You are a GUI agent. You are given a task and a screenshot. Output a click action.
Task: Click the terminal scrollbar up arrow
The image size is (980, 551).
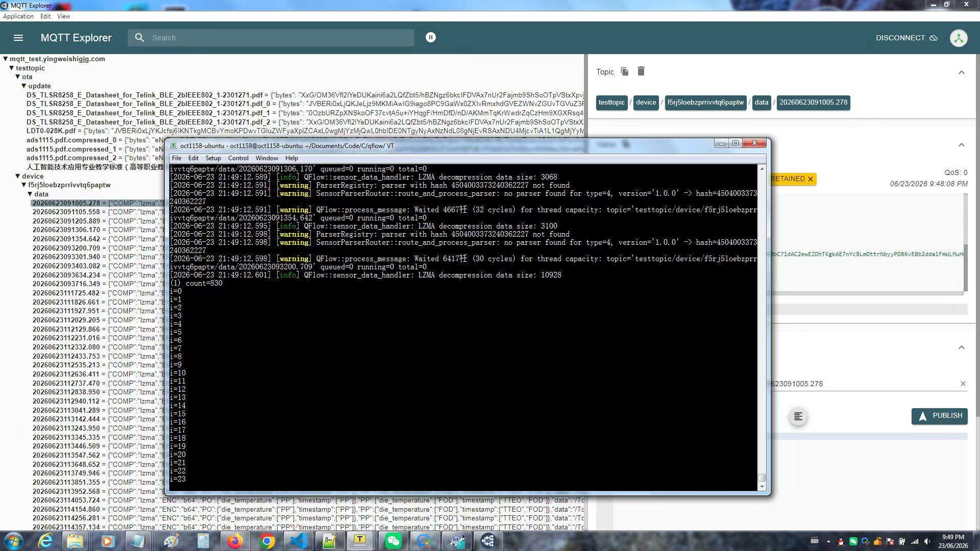[x=762, y=169]
